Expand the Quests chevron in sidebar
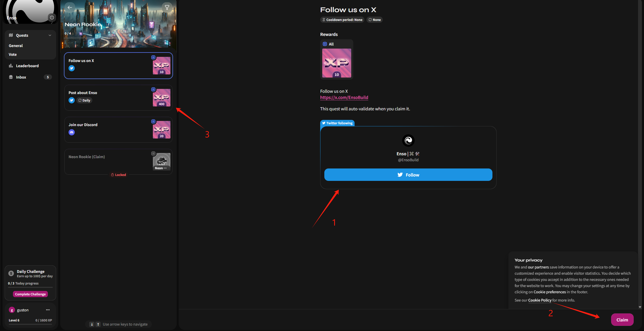This screenshot has height=331, width=644. pyautogui.click(x=50, y=35)
